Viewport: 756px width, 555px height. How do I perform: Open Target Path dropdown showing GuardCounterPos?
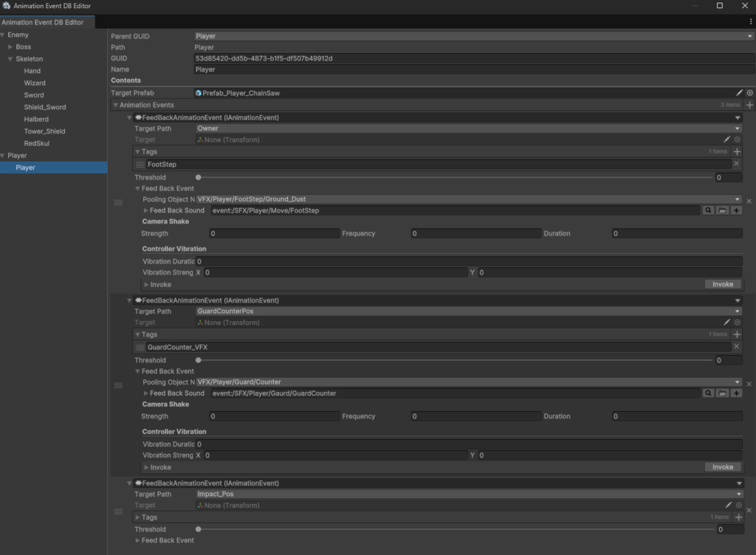point(468,311)
